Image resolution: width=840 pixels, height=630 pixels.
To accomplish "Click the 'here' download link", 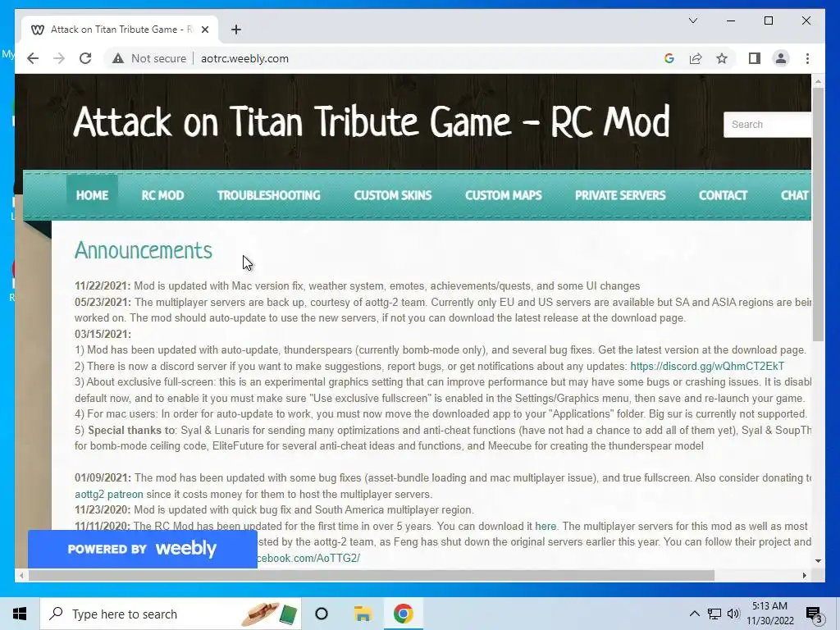I will 546,526.
